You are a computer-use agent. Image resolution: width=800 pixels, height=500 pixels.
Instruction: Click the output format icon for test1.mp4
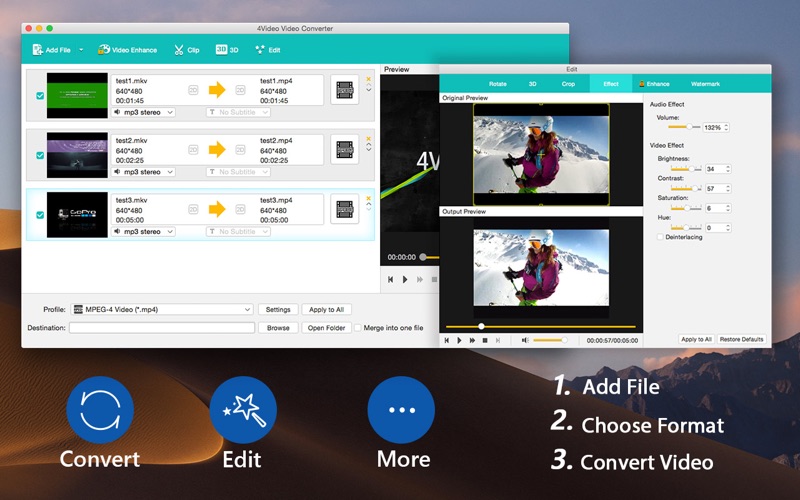[x=345, y=90]
